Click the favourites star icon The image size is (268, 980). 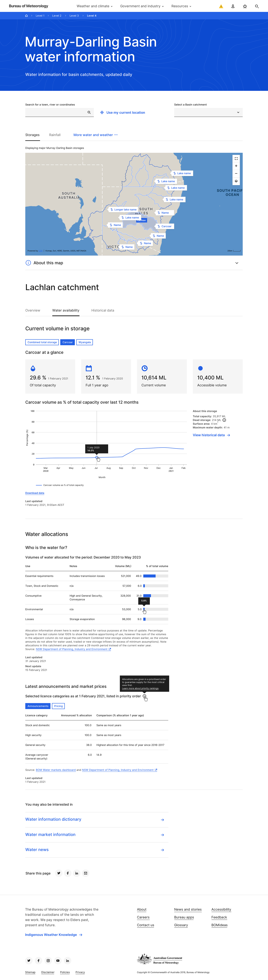245,6
